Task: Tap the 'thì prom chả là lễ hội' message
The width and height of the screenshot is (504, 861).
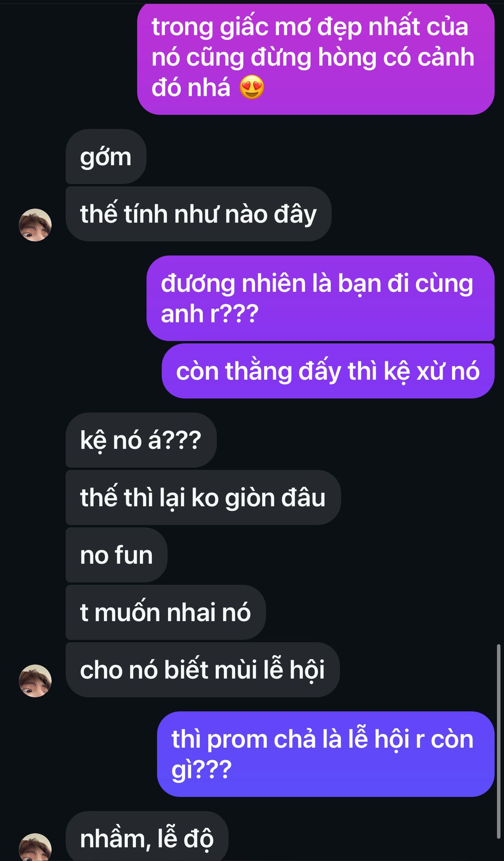Action: click(x=326, y=754)
